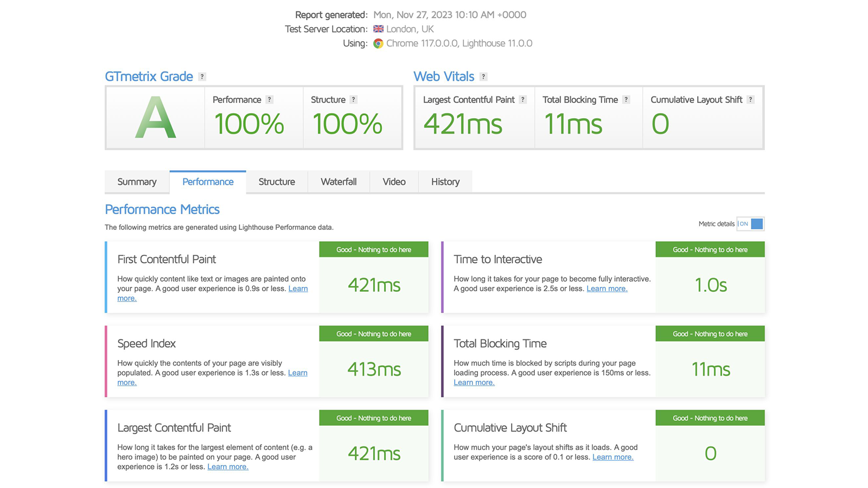The image size is (868, 488).
Task: Click the 100% Performance score
Action: coord(248,124)
